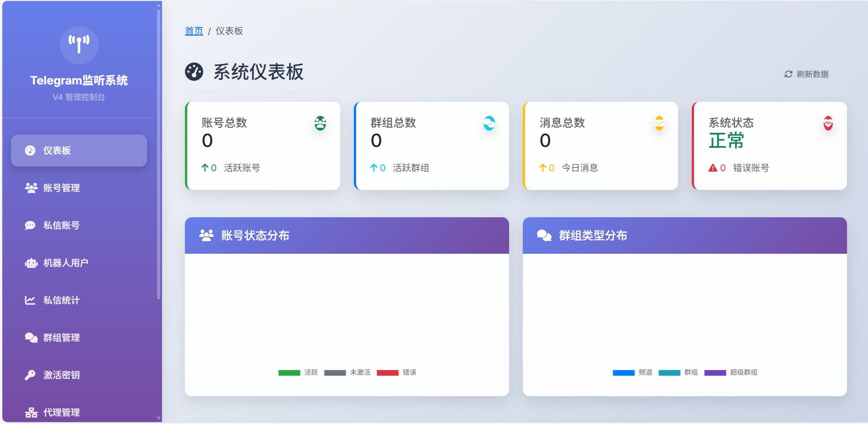The height and width of the screenshot is (424, 868).
Task: Open 账号管理 in the sidebar
Action: [61, 188]
